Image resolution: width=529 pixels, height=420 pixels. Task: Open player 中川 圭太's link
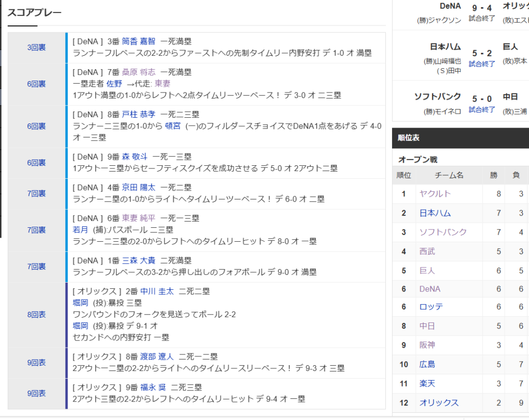(157, 291)
